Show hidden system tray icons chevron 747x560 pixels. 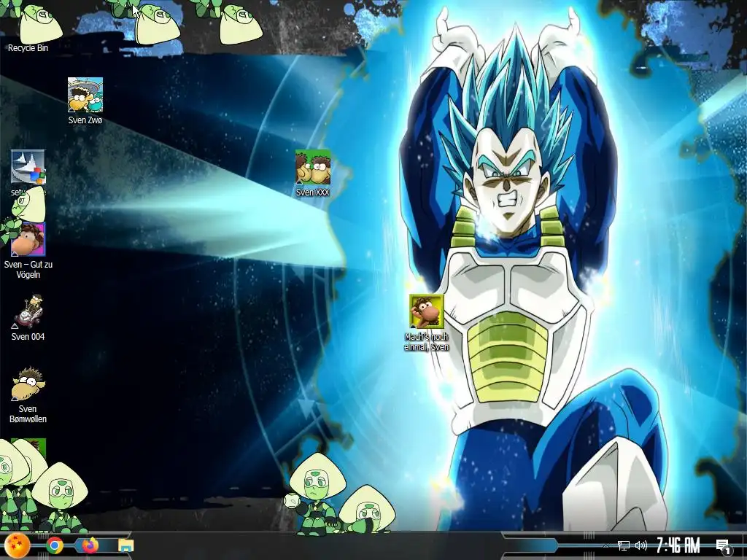point(605,545)
